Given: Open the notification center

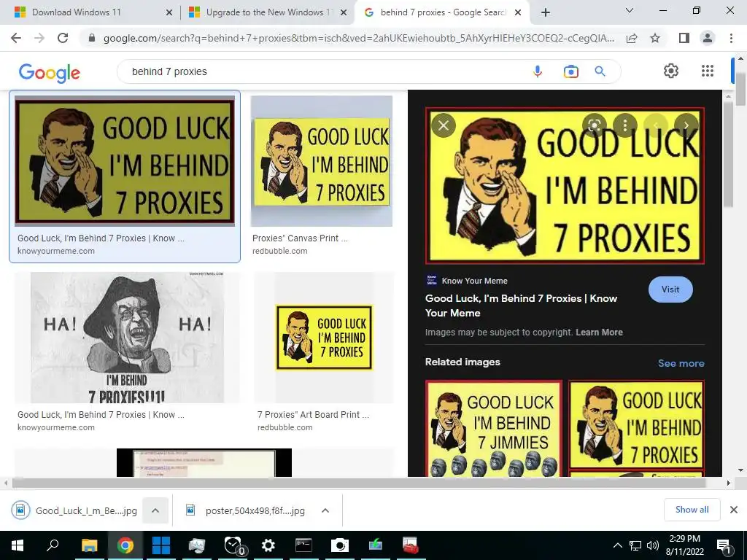Looking at the screenshot, I should 724,546.
